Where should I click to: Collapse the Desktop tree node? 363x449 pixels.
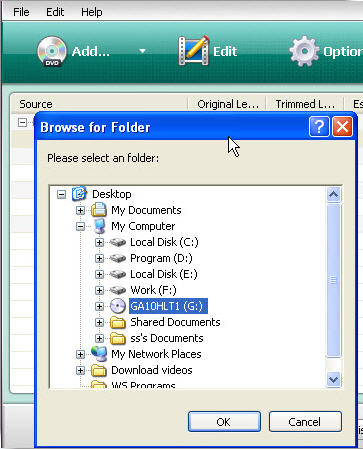point(61,194)
